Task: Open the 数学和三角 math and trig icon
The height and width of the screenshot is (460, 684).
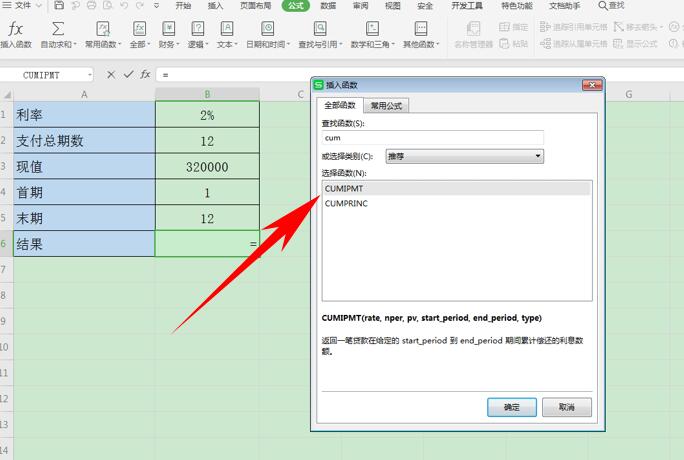Action: click(x=372, y=29)
